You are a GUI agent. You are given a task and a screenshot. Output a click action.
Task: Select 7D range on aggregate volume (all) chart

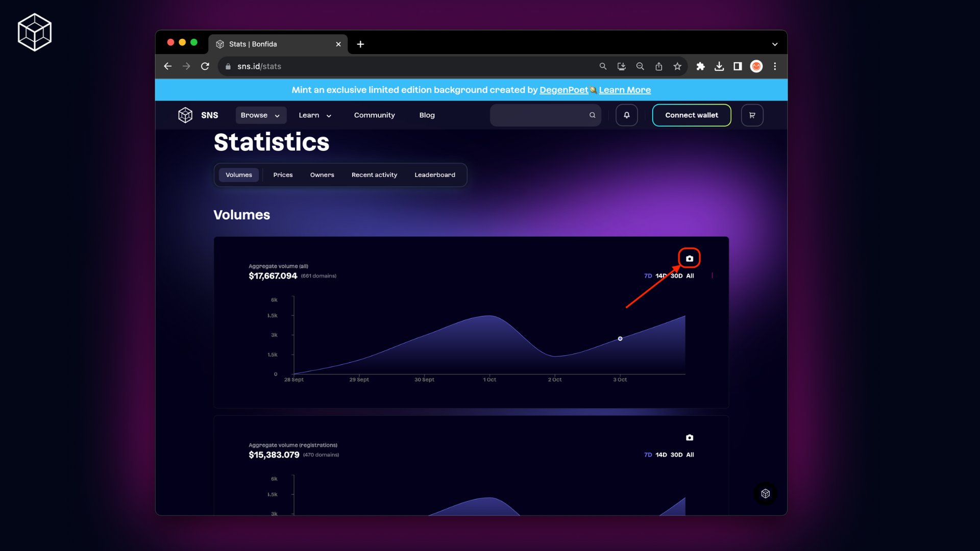click(648, 276)
